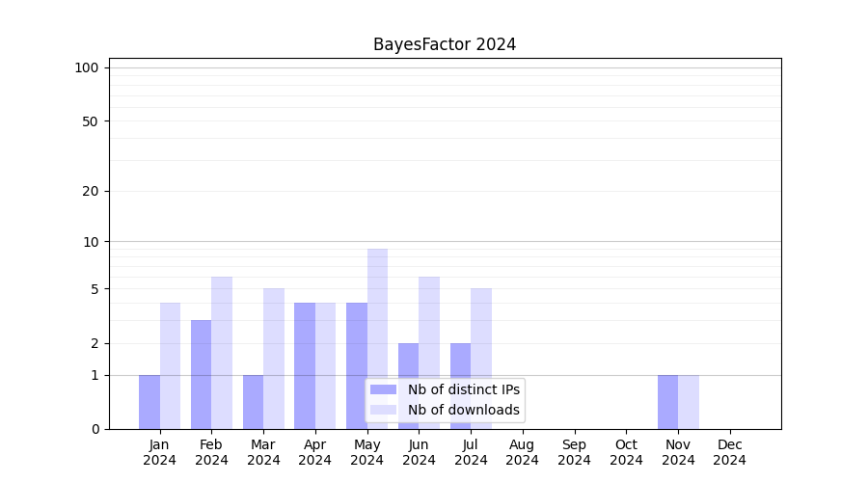Viewport: 868px width, 482px height.
Task: Select the "Nb of downloads" legend label
Action: pos(463,410)
